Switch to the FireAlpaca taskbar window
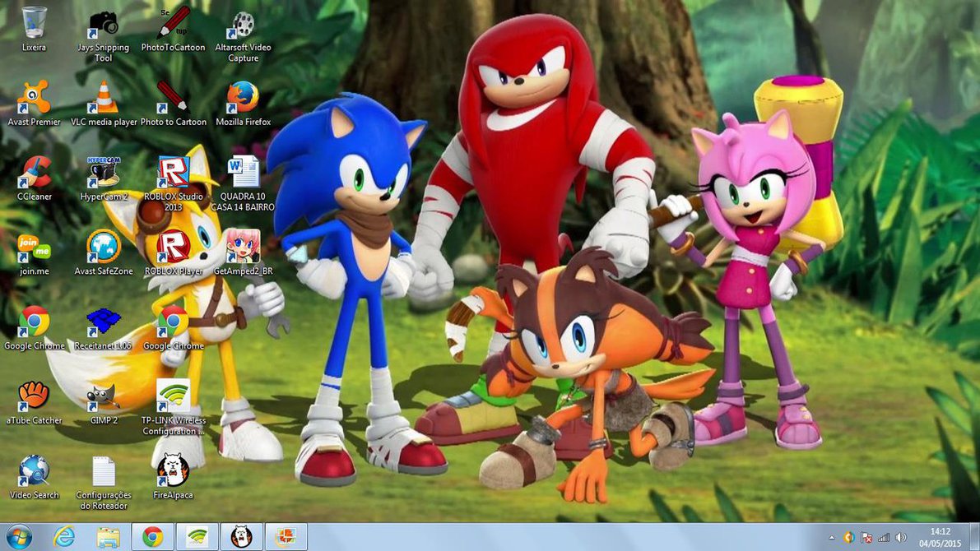Image resolution: width=980 pixels, height=551 pixels. [241, 537]
